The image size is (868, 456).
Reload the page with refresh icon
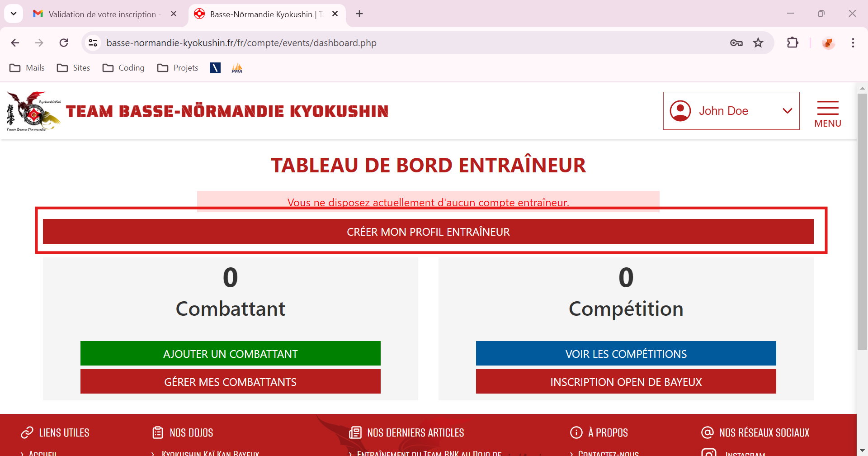(64, 43)
